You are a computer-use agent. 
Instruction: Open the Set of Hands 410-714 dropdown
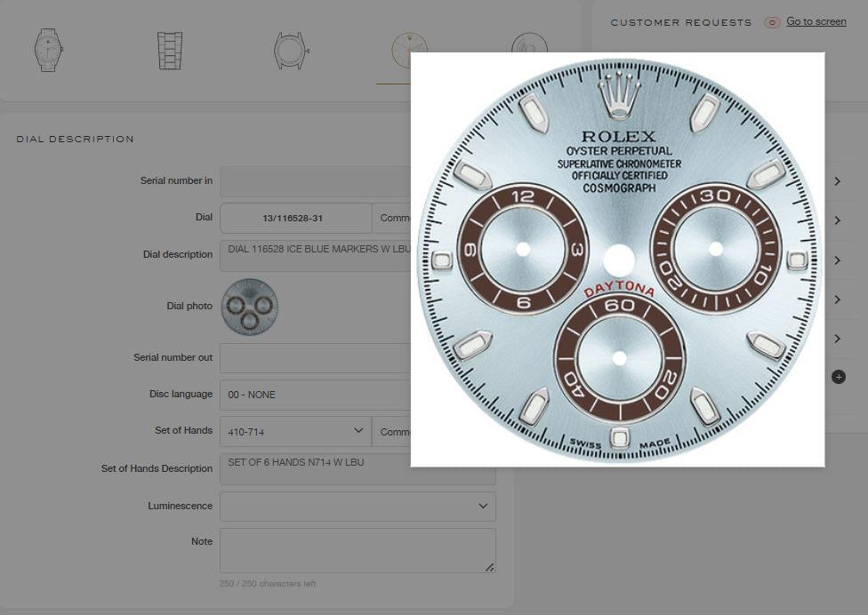(x=295, y=432)
